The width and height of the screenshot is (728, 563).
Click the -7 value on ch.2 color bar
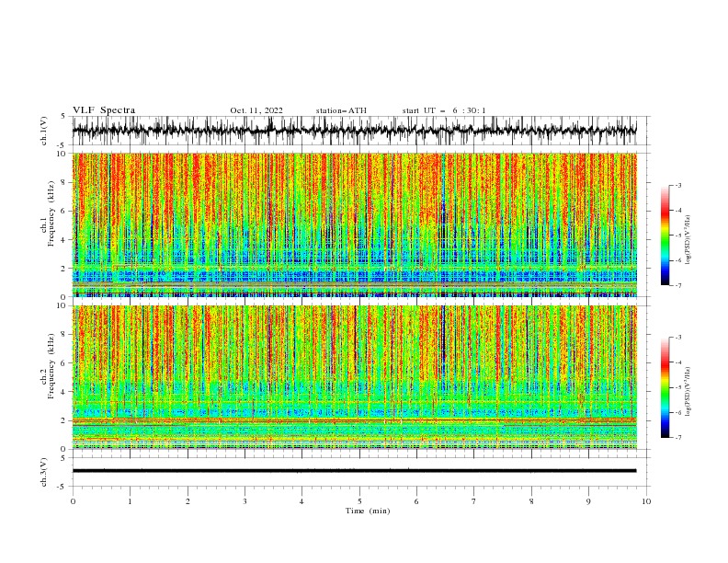point(678,438)
